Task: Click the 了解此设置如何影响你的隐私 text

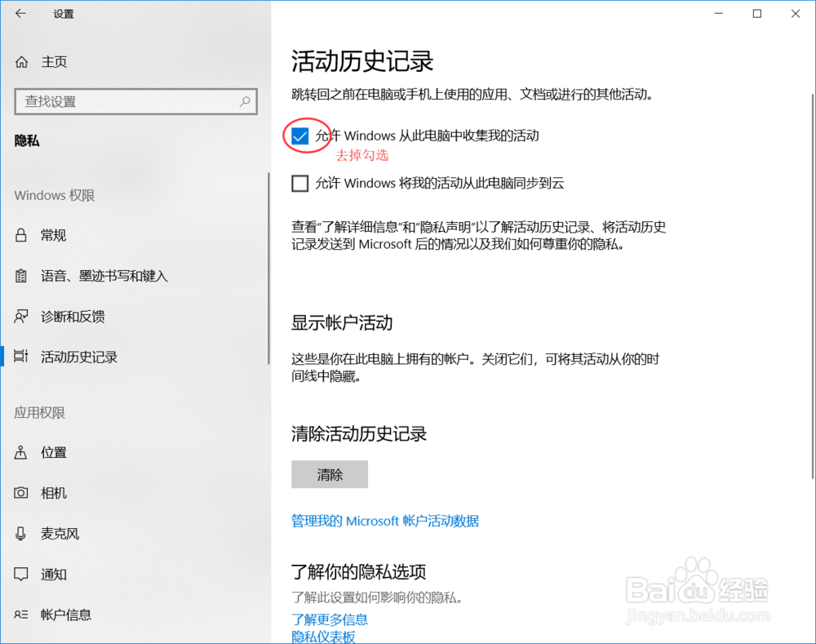Action: coord(377,597)
